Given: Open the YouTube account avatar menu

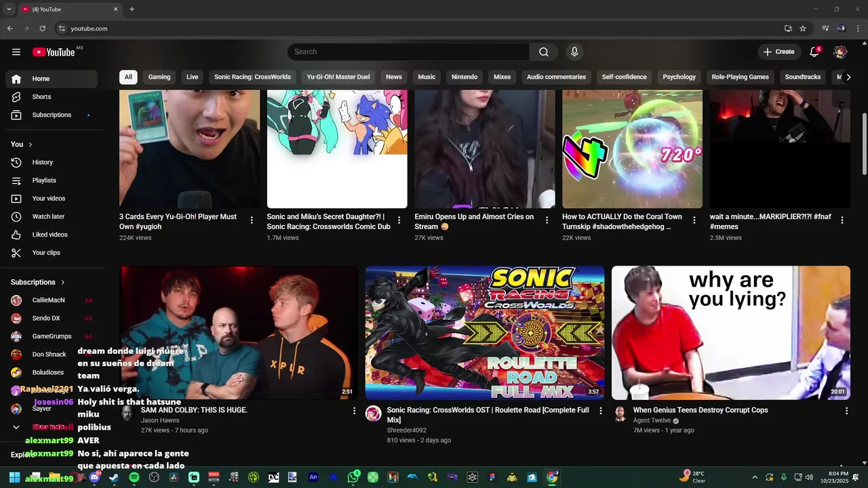Looking at the screenshot, I should point(840,52).
